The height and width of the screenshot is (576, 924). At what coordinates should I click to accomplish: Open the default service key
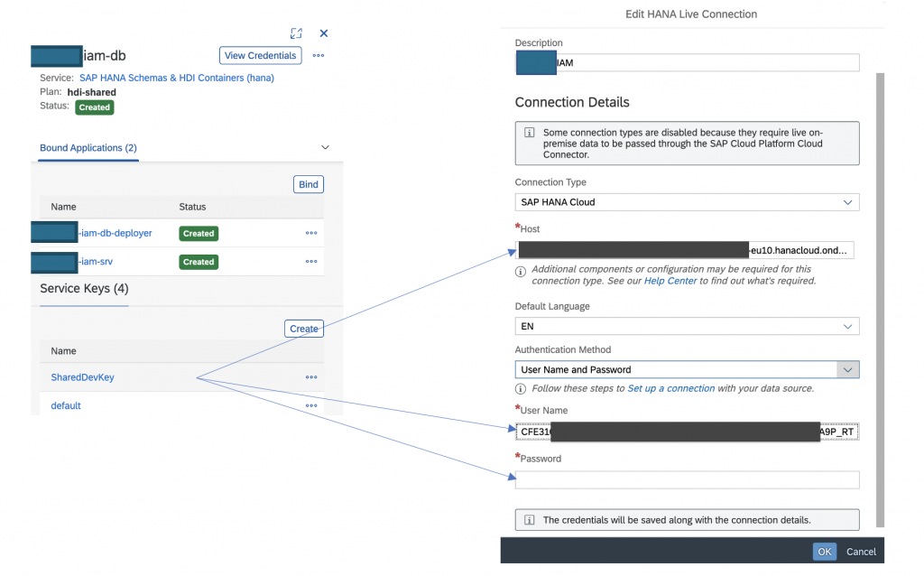pyautogui.click(x=65, y=405)
